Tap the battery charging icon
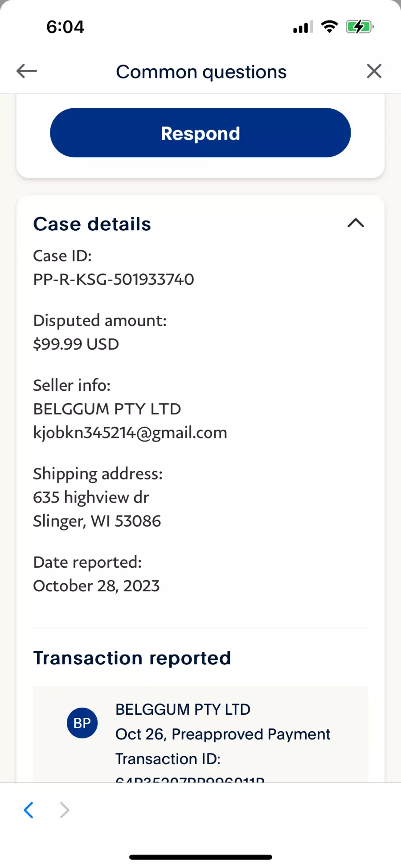 [x=360, y=27]
